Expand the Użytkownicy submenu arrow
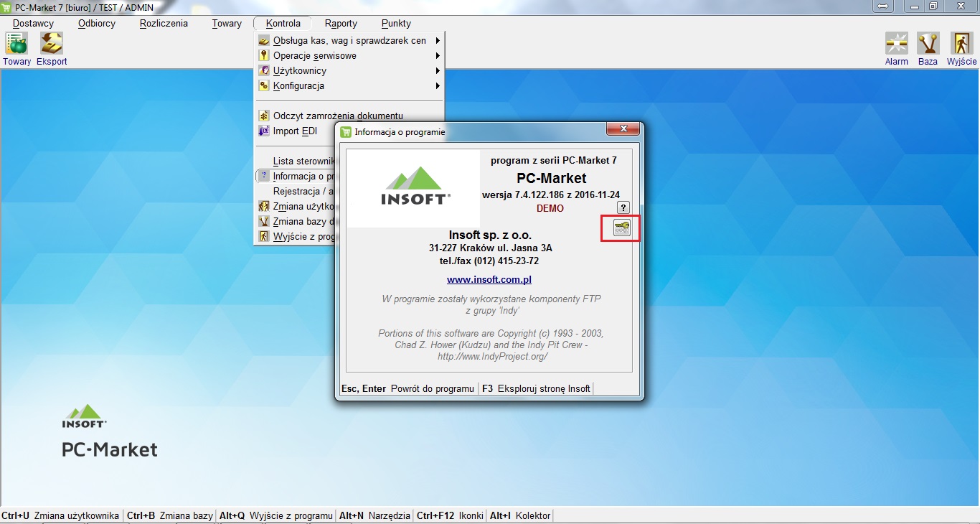This screenshot has width=980, height=524. [x=437, y=71]
